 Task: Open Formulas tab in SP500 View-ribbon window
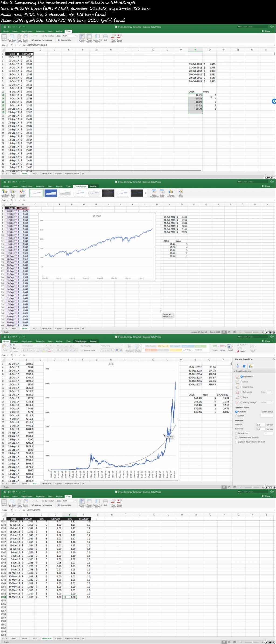tap(40, 31)
